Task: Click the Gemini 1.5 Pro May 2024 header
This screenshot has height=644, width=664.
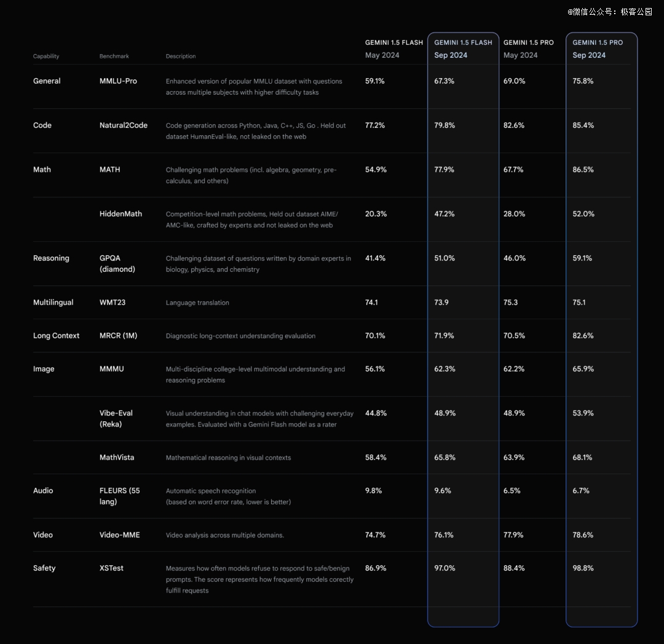Action: (529, 49)
